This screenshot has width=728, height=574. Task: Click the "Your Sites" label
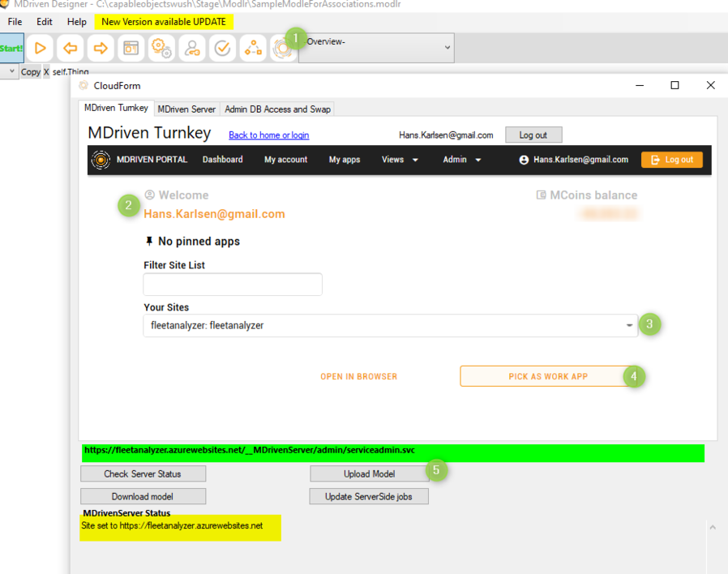pos(166,307)
